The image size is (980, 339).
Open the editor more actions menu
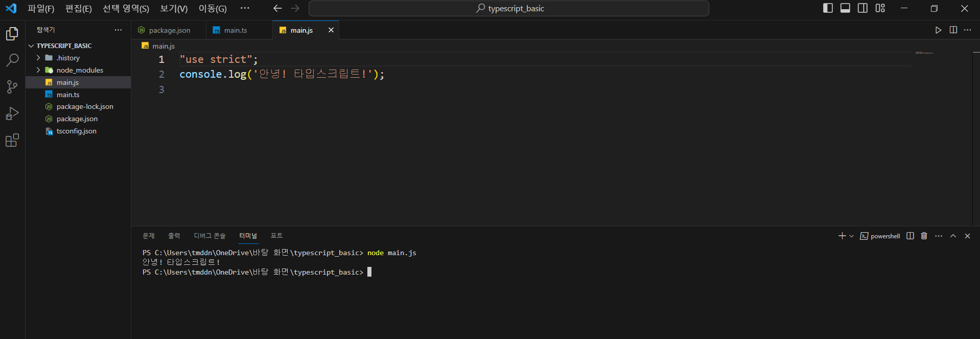pos(968,30)
